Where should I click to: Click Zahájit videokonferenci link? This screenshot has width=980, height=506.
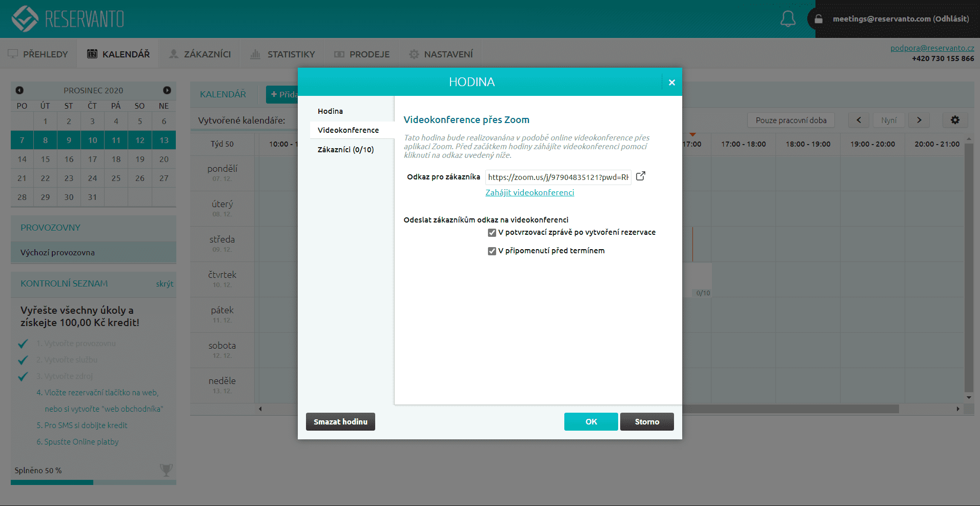pyautogui.click(x=529, y=193)
